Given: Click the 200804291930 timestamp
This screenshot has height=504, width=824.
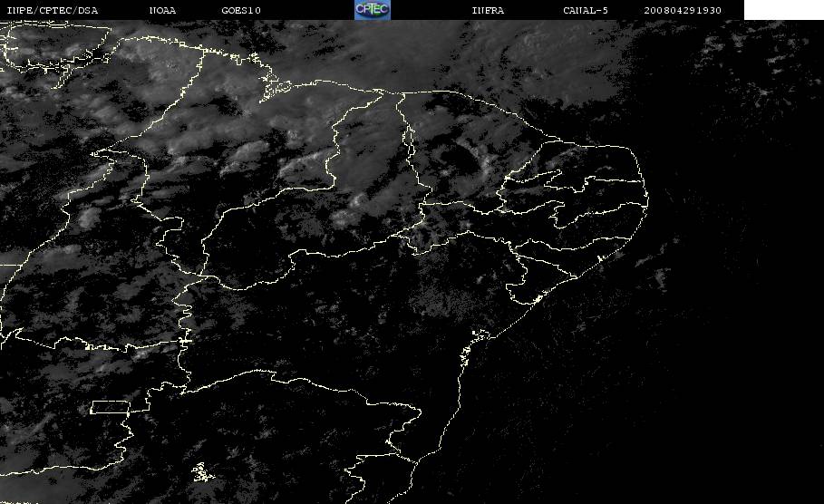Looking at the screenshot, I should tap(683, 10).
